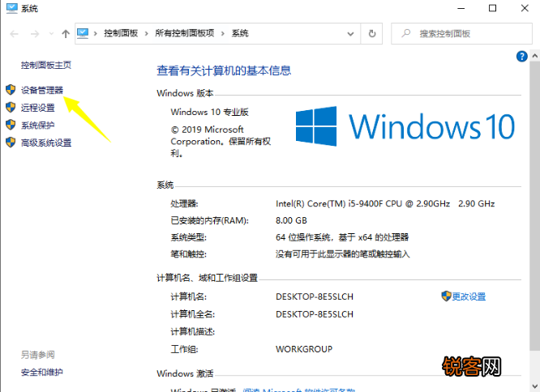The image size is (540, 392).
Task: Open 控制面板主页 link
Action: pos(45,65)
